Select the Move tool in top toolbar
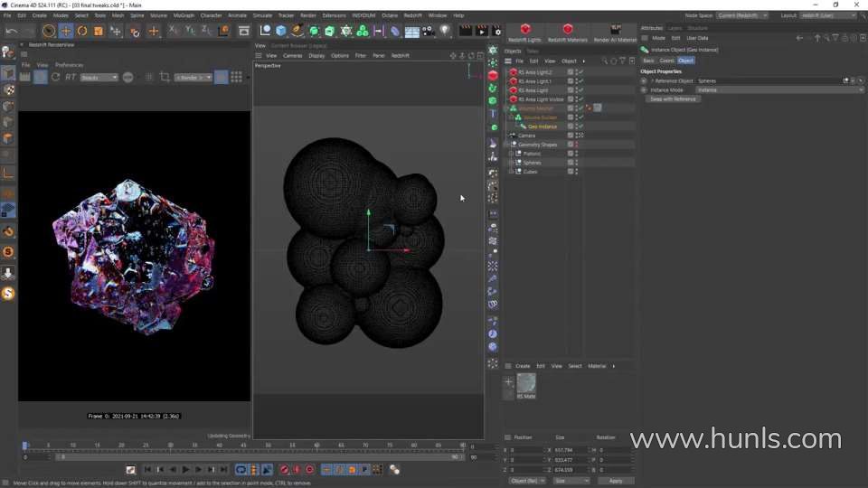The height and width of the screenshot is (488, 868). (x=65, y=31)
